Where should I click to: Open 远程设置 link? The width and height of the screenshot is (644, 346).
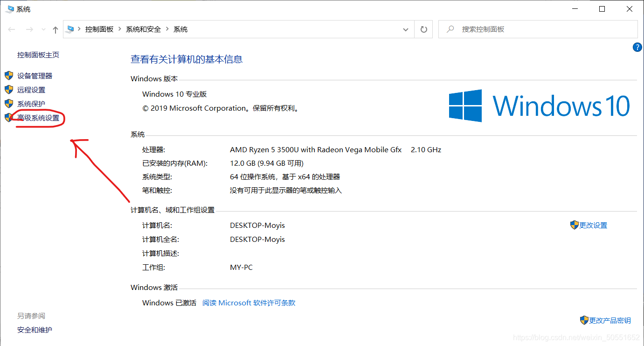tap(31, 90)
